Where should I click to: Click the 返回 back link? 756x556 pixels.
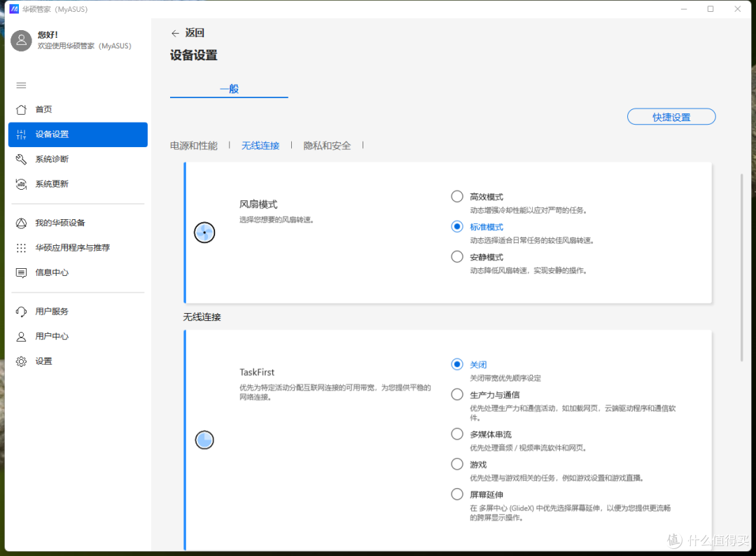(195, 33)
